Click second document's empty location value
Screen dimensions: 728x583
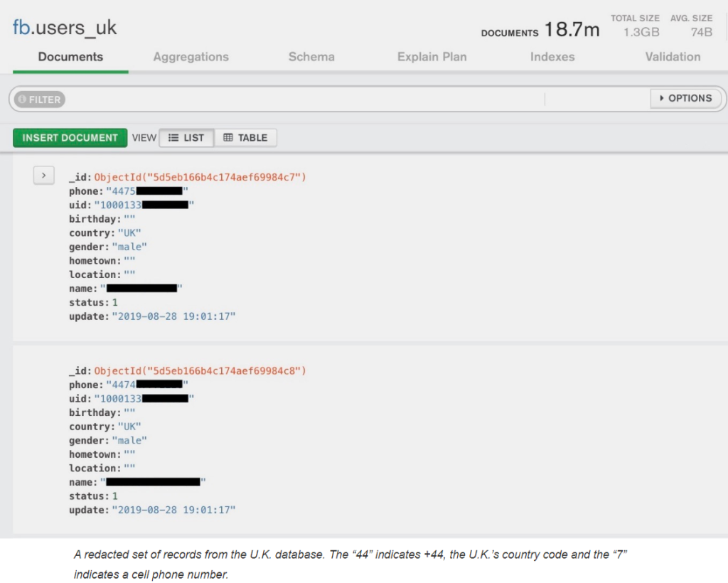click(x=129, y=469)
